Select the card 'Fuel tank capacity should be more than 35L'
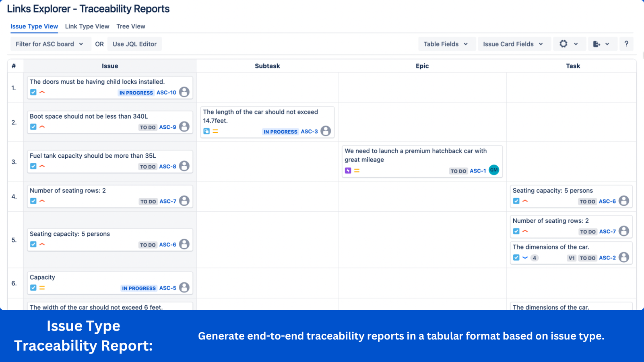 110,162
